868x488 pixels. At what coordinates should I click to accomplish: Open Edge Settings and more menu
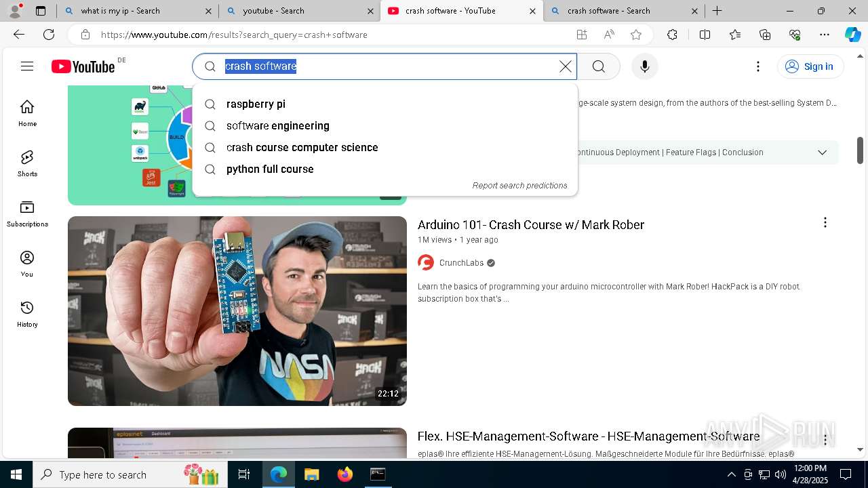[x=825, y=35]
